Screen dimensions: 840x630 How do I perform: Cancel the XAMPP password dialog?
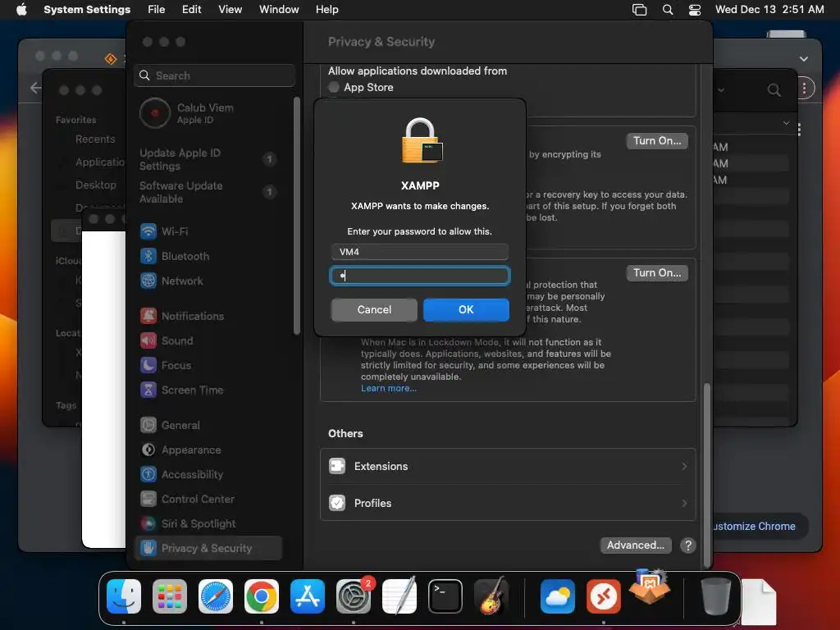pos(374,309)
